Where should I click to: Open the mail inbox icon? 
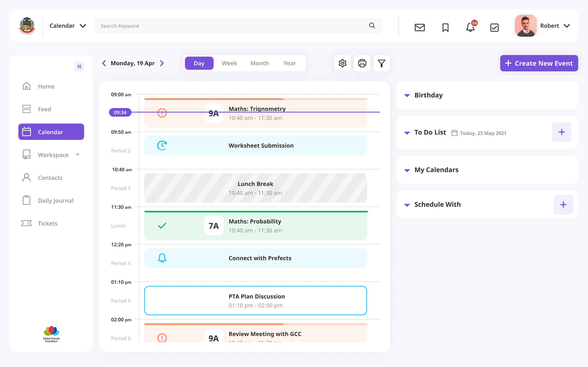click(x=420, y=27)
